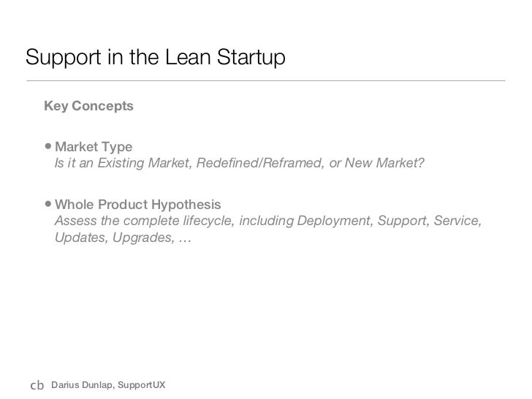Click the Darius Dunlap, SupportUX footer text

pyautogui.click(x=107, y=385)
